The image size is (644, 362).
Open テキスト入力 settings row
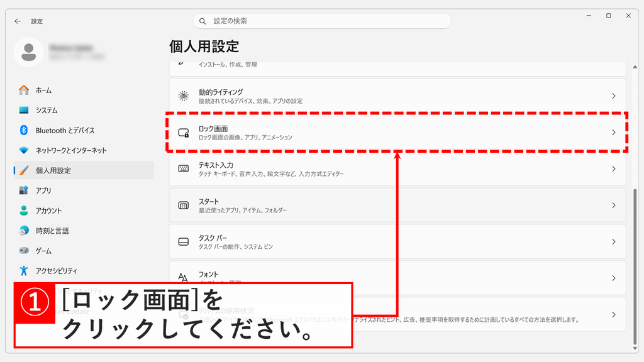(x=397, y=168)
